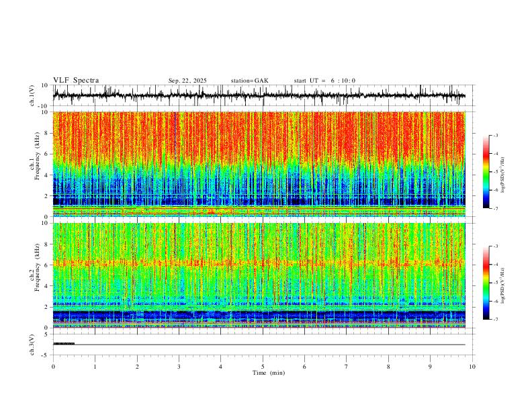Click the "ch.1(V)" waveform axis label
The width and height of the screenshot is (532, 411).
click(x=32, y=95)
